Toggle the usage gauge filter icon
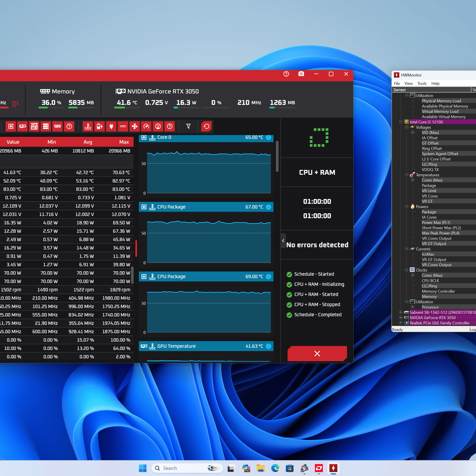 [158, 126]
